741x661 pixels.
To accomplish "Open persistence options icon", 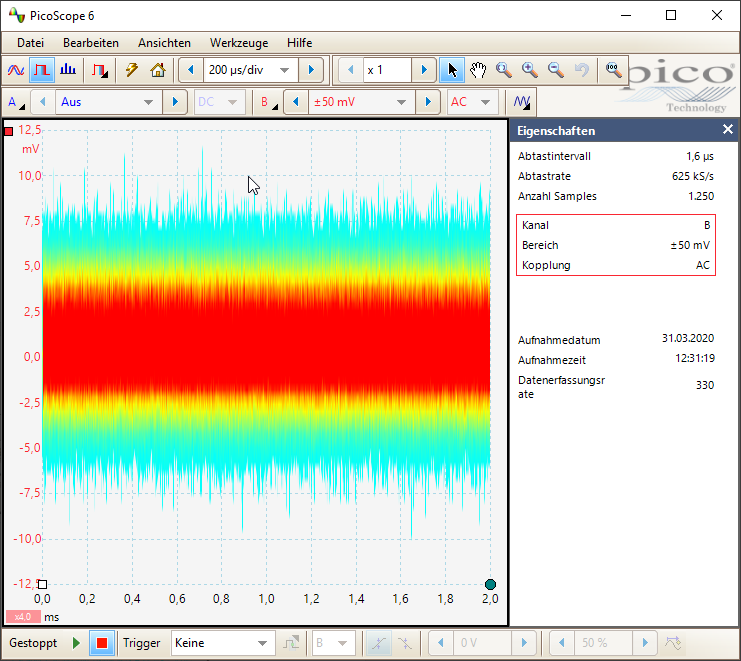I will 99,70.
